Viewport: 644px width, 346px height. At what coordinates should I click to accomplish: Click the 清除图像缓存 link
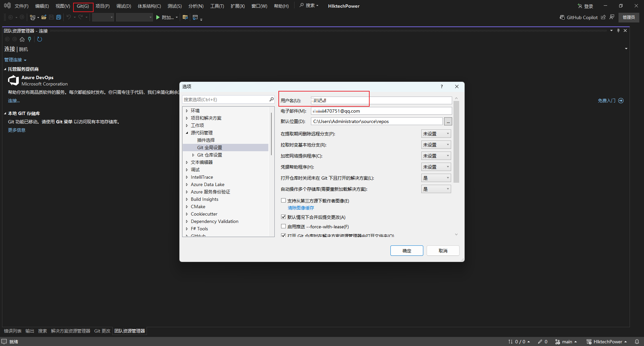click(301, 208)
